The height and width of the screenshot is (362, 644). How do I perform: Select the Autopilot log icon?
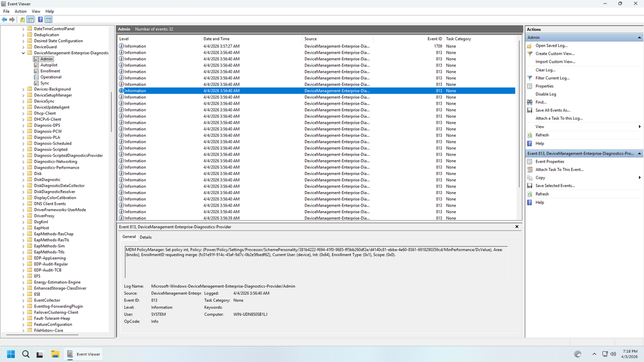pos(36,65)
